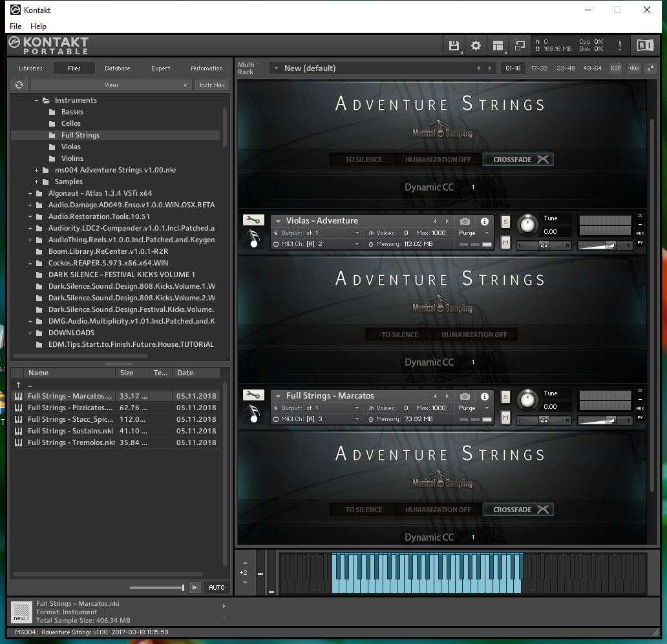Viewport: 667px width, 644px height.
Task: Open the save/load files disk icon
Action: point(454,45)
